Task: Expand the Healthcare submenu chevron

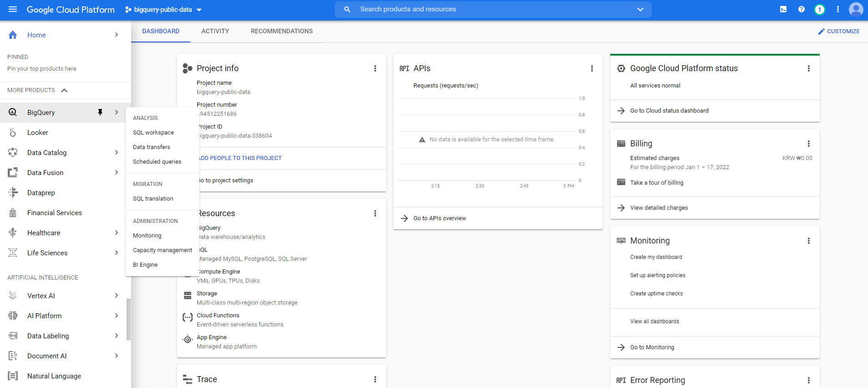Action: 117,233
